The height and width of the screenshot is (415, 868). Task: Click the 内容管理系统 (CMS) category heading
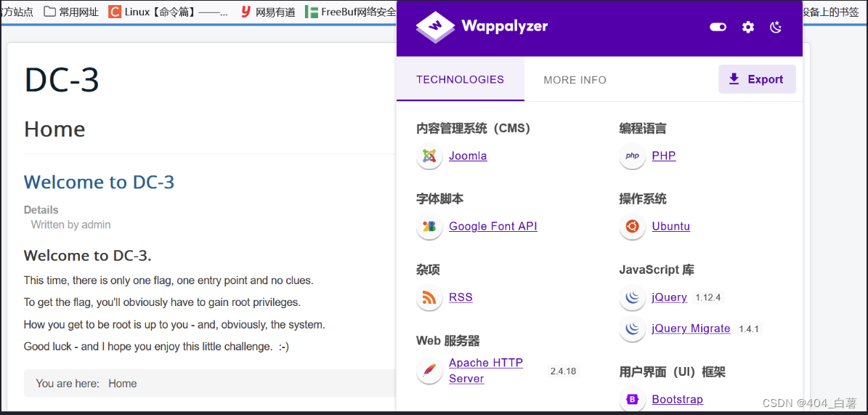click(474, 129)
